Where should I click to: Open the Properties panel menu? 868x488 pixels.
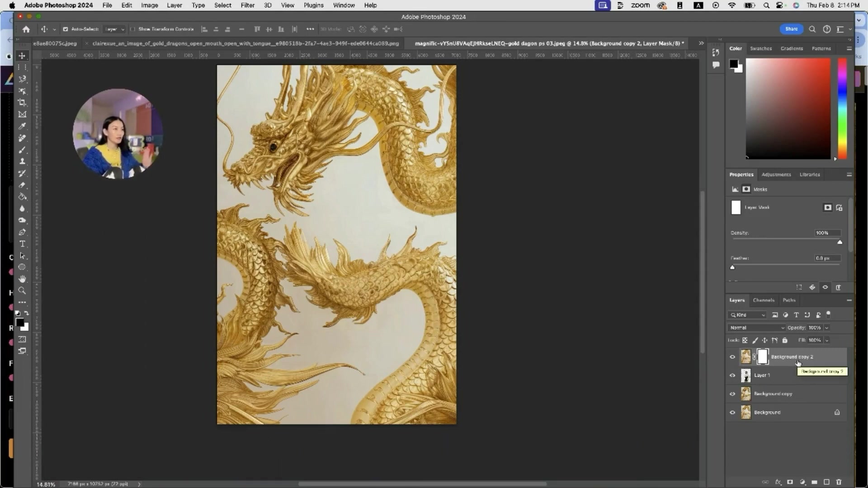click(849, 174)
